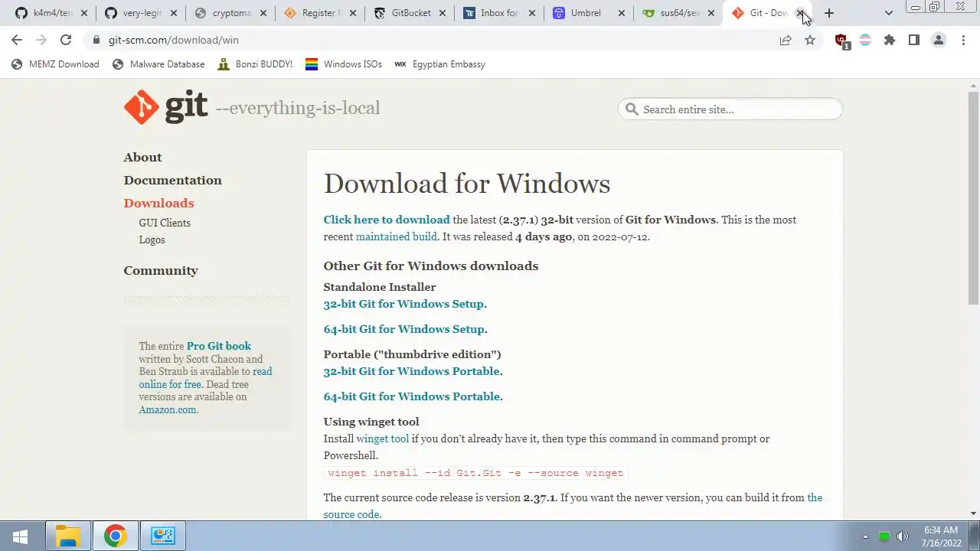Download 64-bit Git for Windows Setup
This screenshot has width=980, height=551.
(404, 329)
